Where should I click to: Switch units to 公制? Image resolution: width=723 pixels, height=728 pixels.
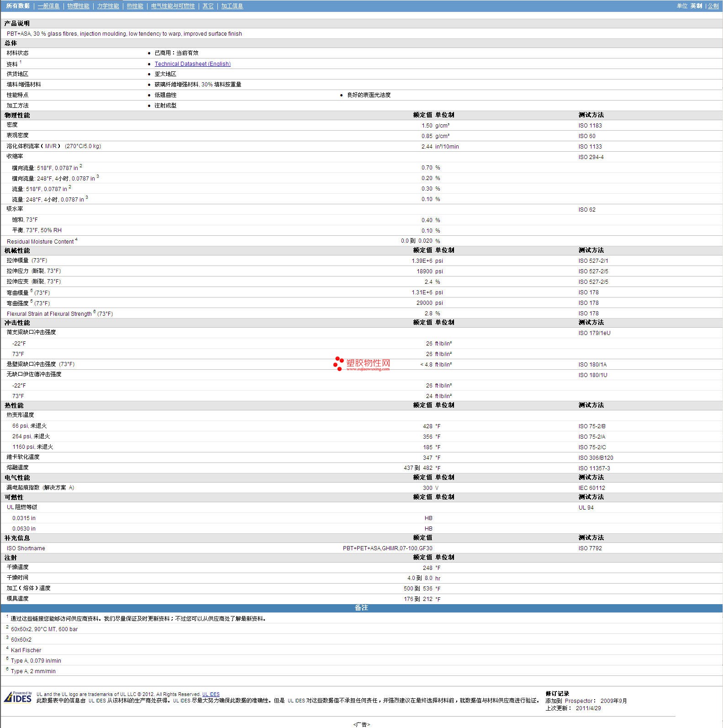pos(713,6)
